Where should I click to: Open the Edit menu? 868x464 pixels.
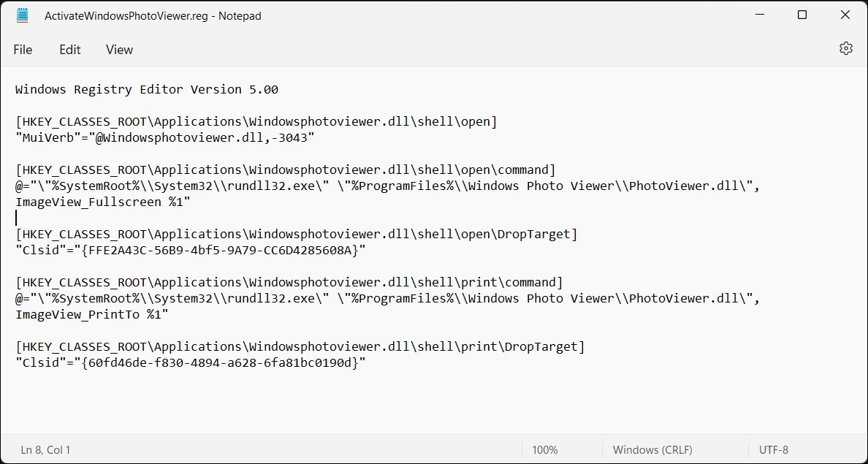[69, 50]
